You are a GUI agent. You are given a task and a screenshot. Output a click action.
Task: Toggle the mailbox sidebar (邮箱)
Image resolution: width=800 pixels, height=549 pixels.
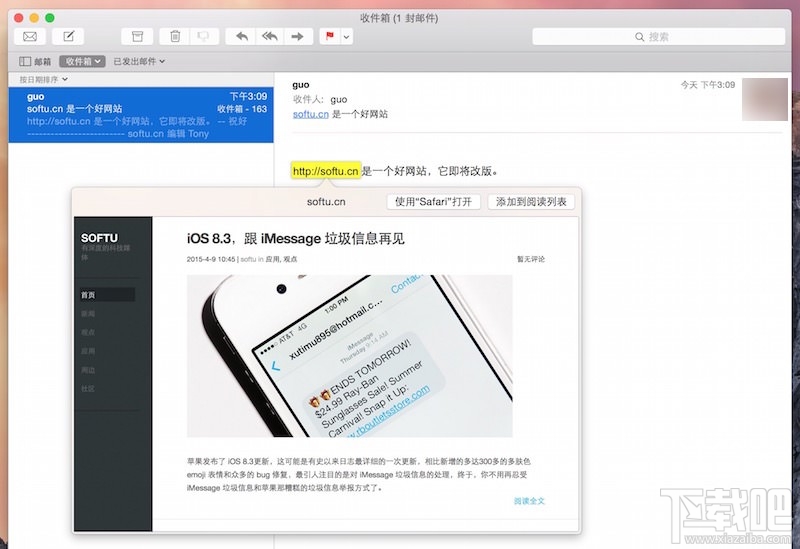click(x=35, y=61)
